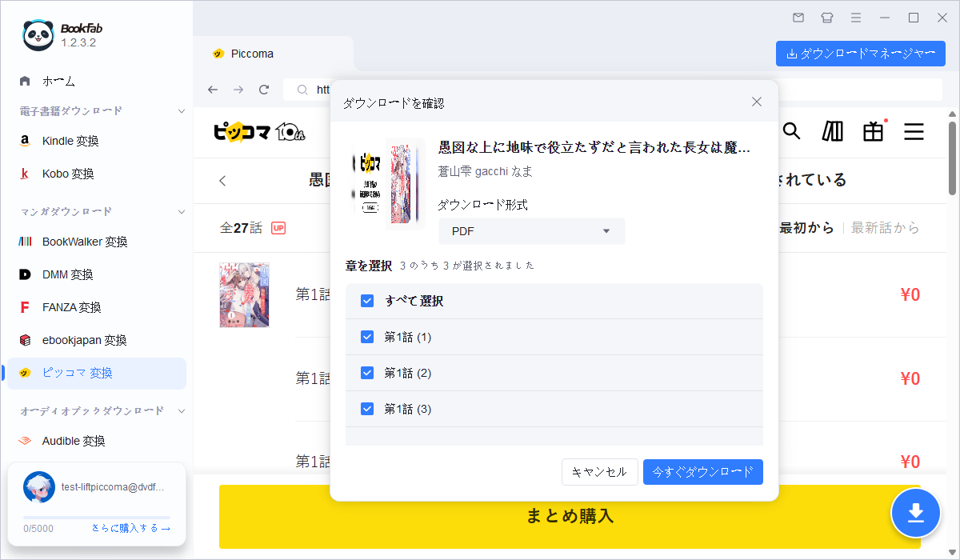Open the Piccoma bookshelf icon

click(x=833, y=131)
